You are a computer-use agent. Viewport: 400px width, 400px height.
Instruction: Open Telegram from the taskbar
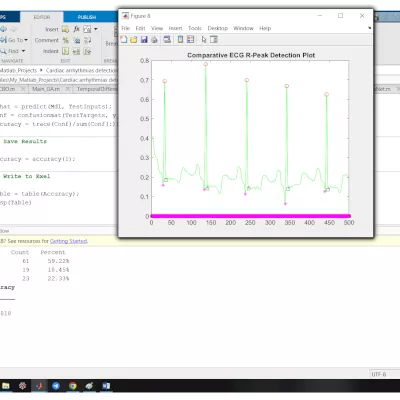point(56,386)
